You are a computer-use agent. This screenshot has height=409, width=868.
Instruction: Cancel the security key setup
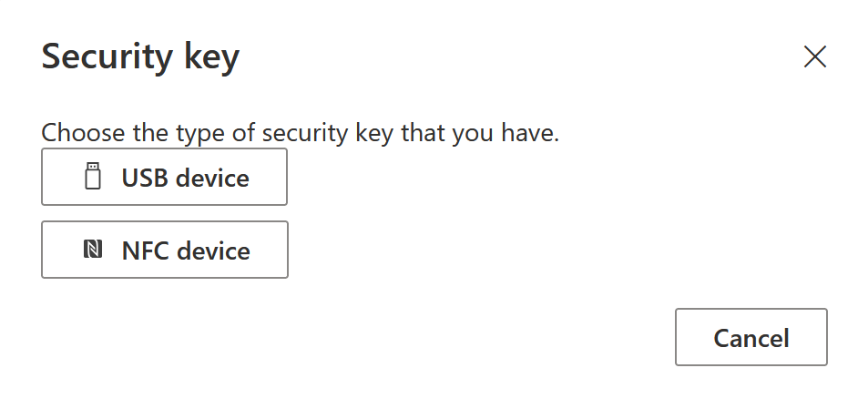(x=751, y=338)
